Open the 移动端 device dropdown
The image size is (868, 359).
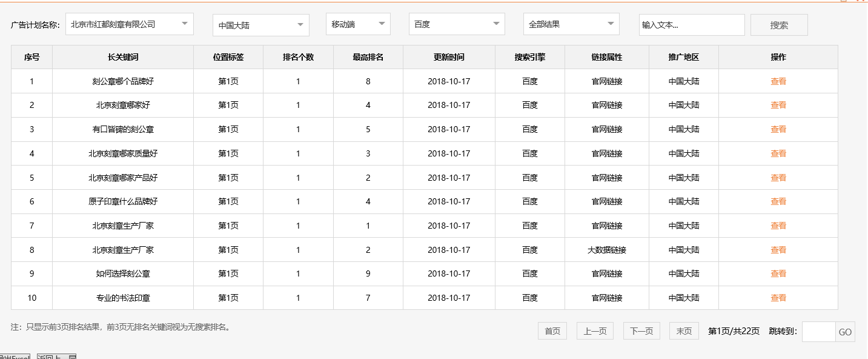tap(357, 24)
